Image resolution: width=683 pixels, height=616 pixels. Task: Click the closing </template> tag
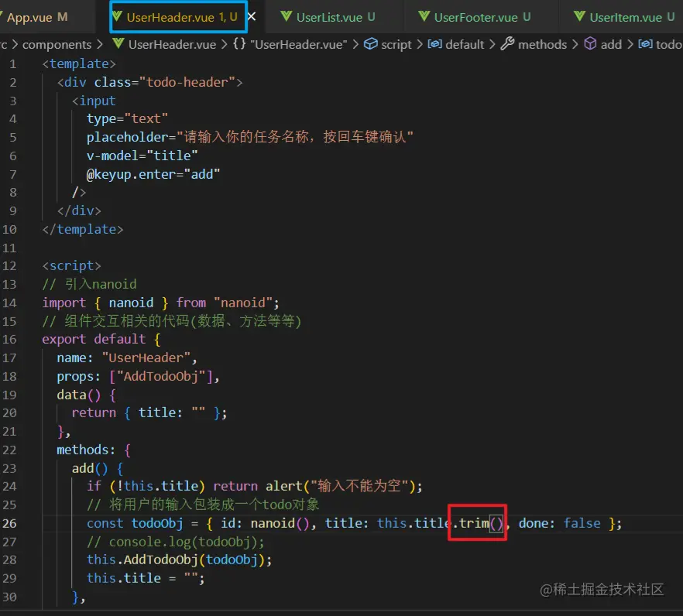pos(83,229)
